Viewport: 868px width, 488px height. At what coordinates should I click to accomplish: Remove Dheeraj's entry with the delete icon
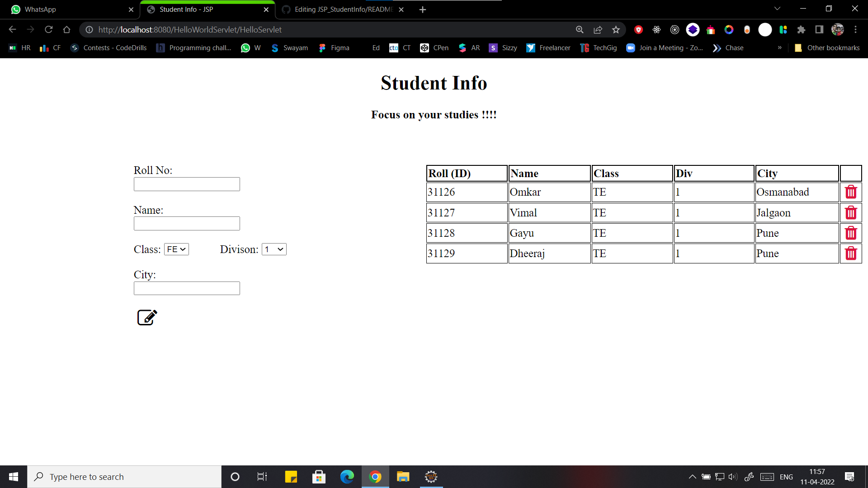pyautogui.click(x=851, y=253)
